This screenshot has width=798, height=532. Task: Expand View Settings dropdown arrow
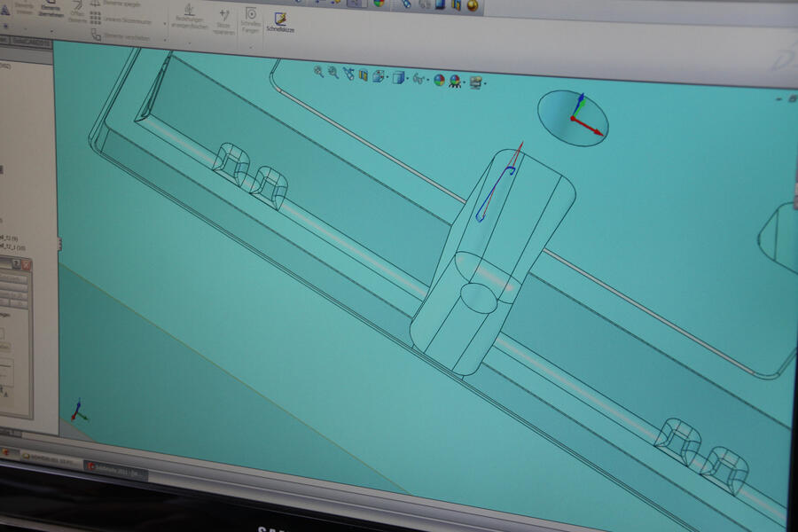click(x=484, y=83)
